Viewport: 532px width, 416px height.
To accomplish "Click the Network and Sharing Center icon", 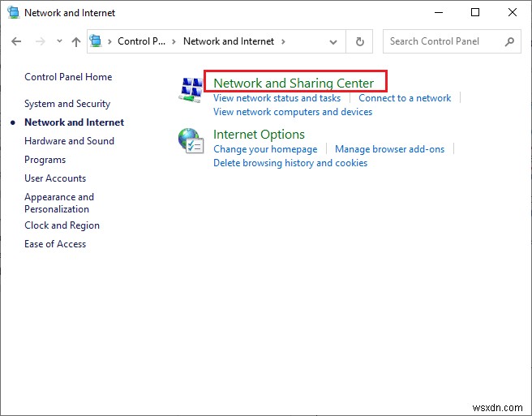I will [191, 90].
